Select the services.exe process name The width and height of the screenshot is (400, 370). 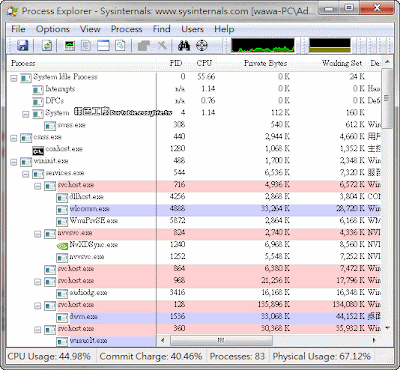65,173
